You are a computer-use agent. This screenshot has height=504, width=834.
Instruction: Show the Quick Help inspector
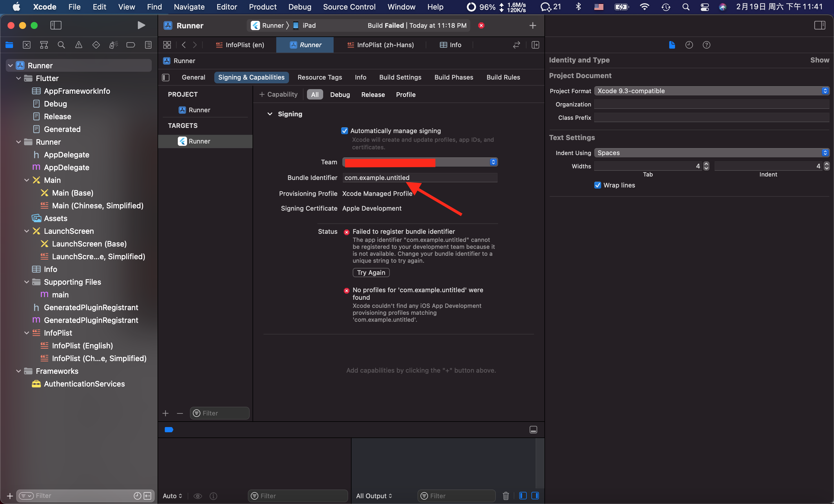click(x=706, y=45)
